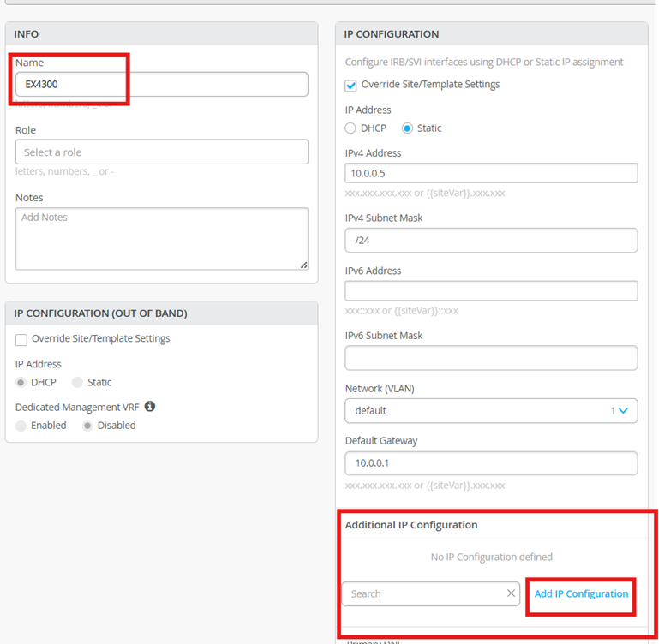This screenshot has height=644, width=659.
Task: Edit the IPv4 Address field
Action: point(491,173)
